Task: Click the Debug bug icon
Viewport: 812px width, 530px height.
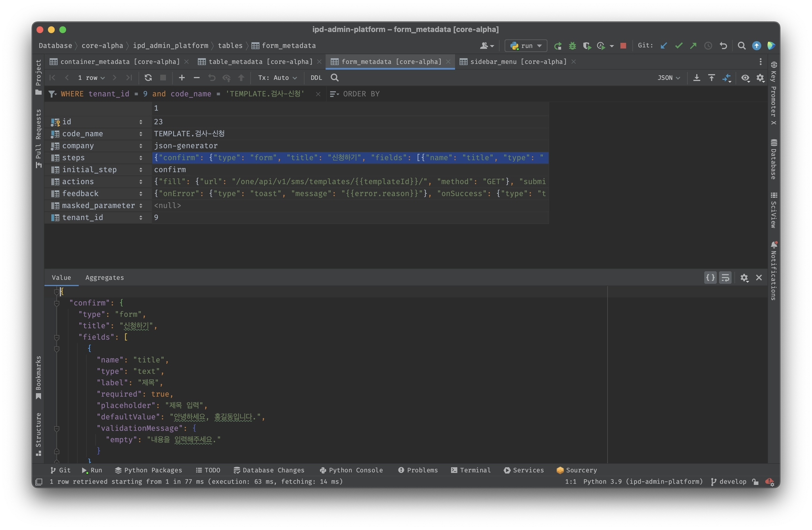Action: [x=572, y=46]
